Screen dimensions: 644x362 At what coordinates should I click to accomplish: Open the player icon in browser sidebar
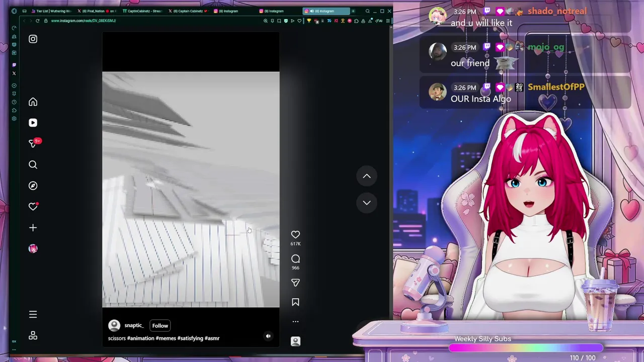pos(14,85)
